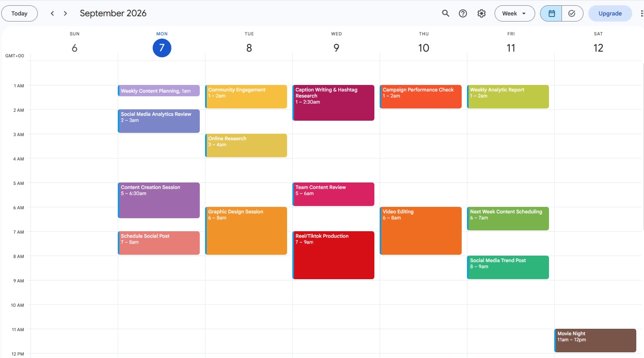Switch to Tasks view toggle

[x=572, y=13]
